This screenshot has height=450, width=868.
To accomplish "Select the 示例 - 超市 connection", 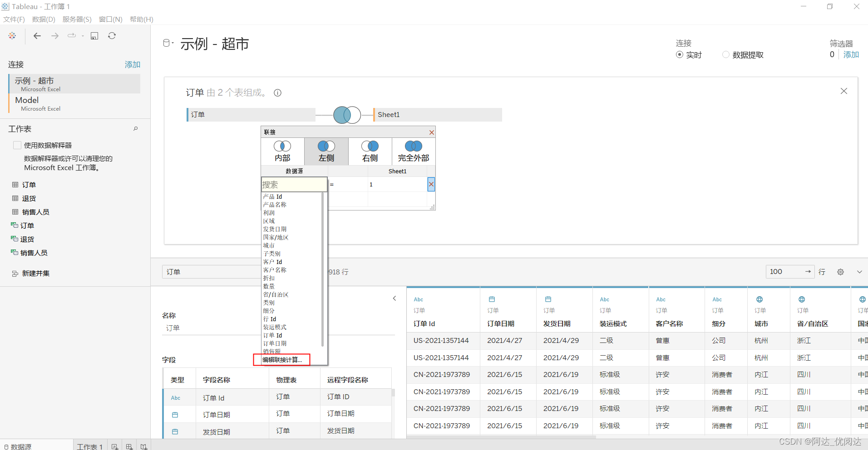I will click(74, 84).
